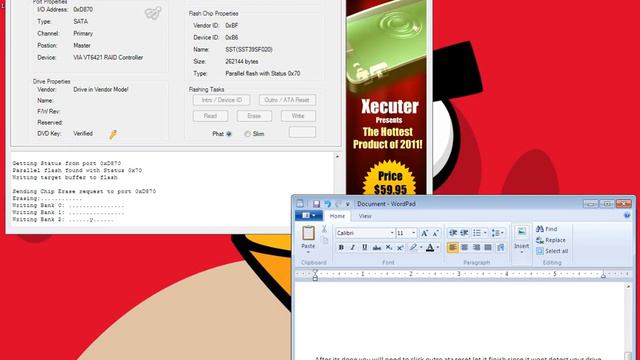Click Find in Editing group
Viewport: 640px width, 360px height.
[x=547, y=229]
